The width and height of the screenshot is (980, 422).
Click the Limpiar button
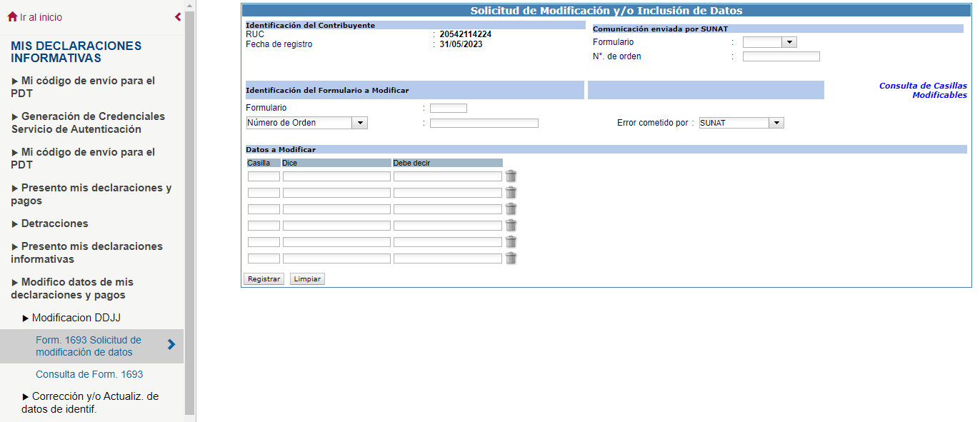307,279
